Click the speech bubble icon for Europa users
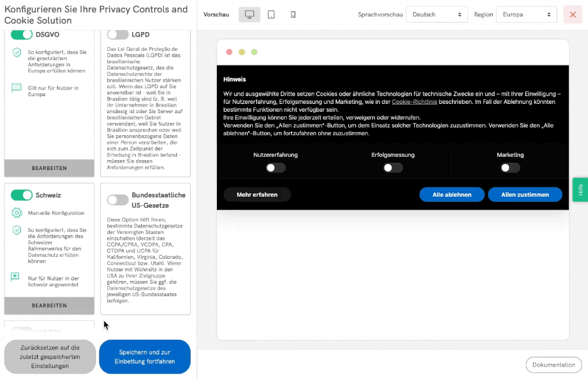 [17, 89]
